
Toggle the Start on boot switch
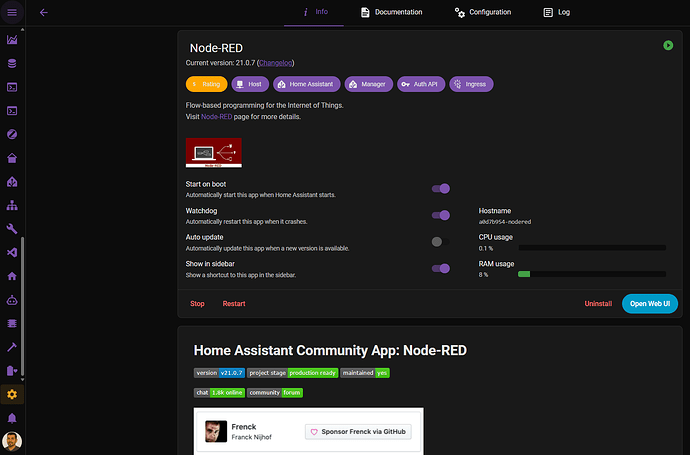coord(440,189)
